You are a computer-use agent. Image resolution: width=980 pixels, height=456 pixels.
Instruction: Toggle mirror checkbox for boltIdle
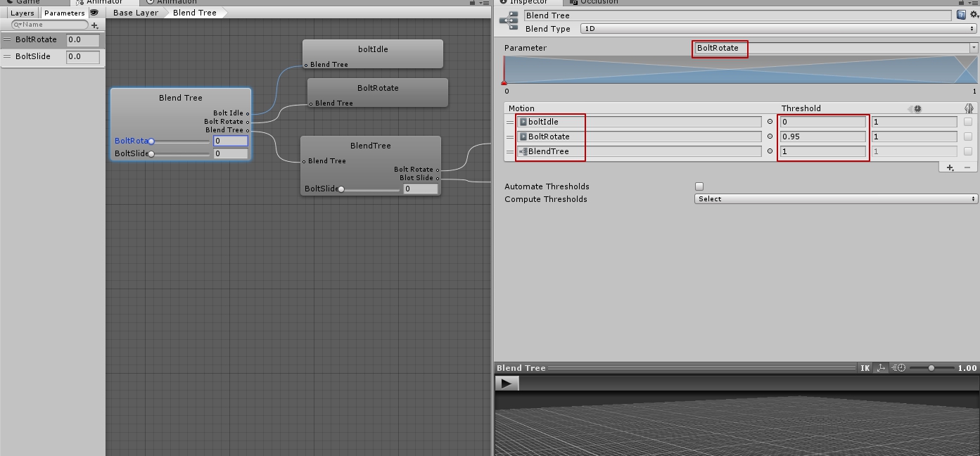click(x=968, y=122)
